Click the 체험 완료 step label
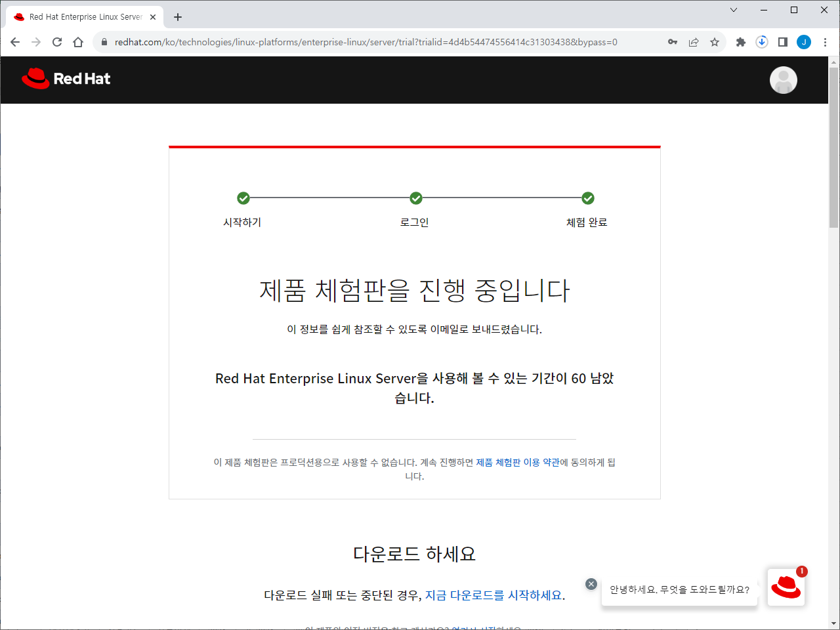The image size is (840, 630). click(587, 222)
